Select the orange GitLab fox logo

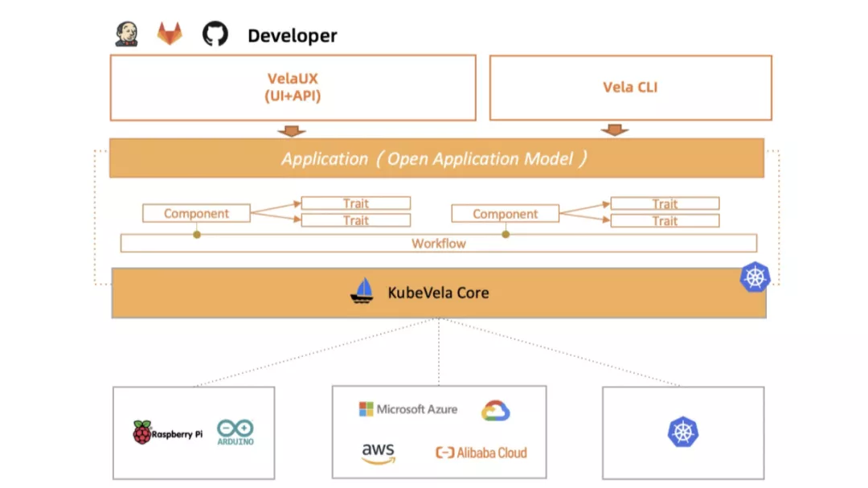[170, 34]
